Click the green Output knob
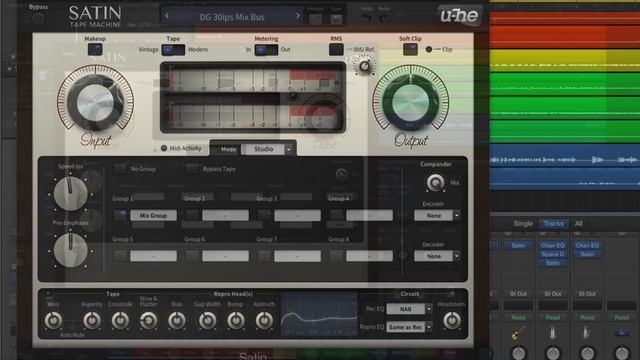This screenshot has height=360, width=640. (x=410, y=102)
